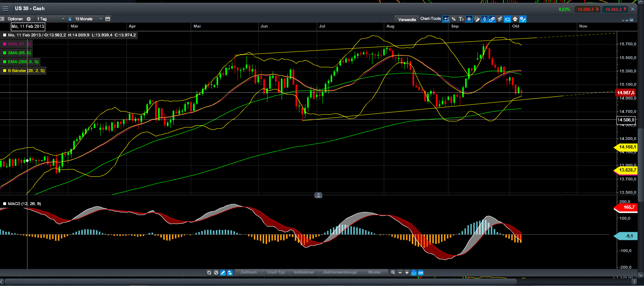This screenshot has height=286, width=644.
Task: Print the chart using the printer icon
Action: 515,19
